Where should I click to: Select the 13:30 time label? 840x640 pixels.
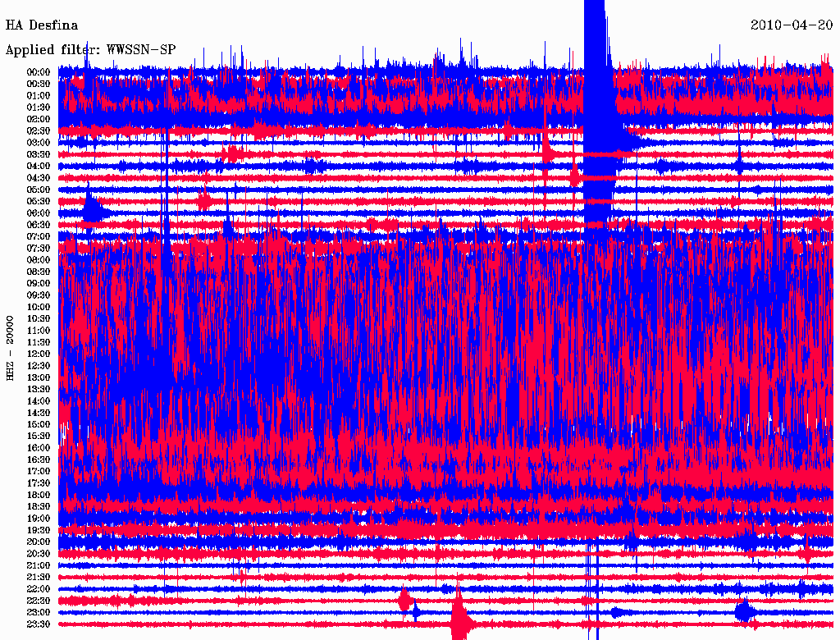point(38,390)
